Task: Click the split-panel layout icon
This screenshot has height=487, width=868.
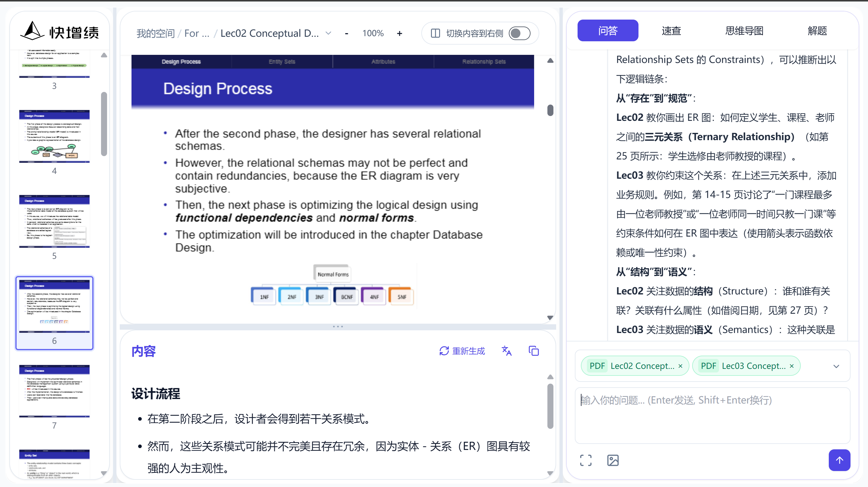Action: click(x=435, y=33)
